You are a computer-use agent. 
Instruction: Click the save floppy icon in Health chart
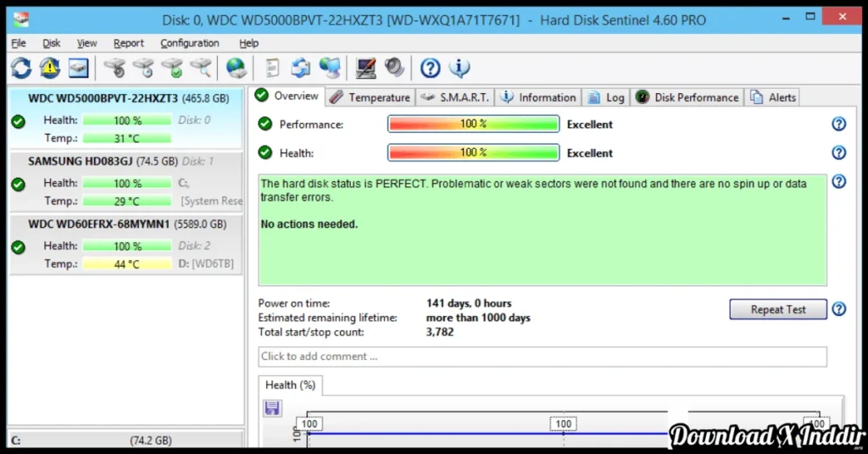tap(272, 408)
